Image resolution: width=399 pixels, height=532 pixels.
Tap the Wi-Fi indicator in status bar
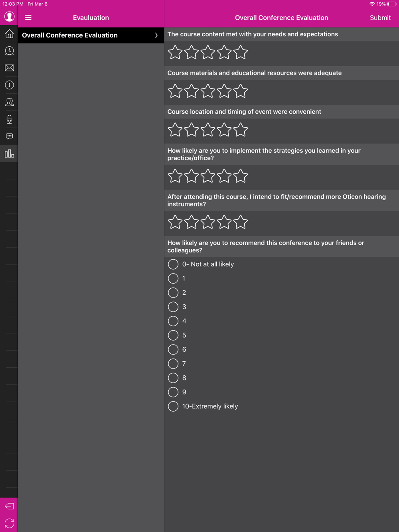point(372,4)
